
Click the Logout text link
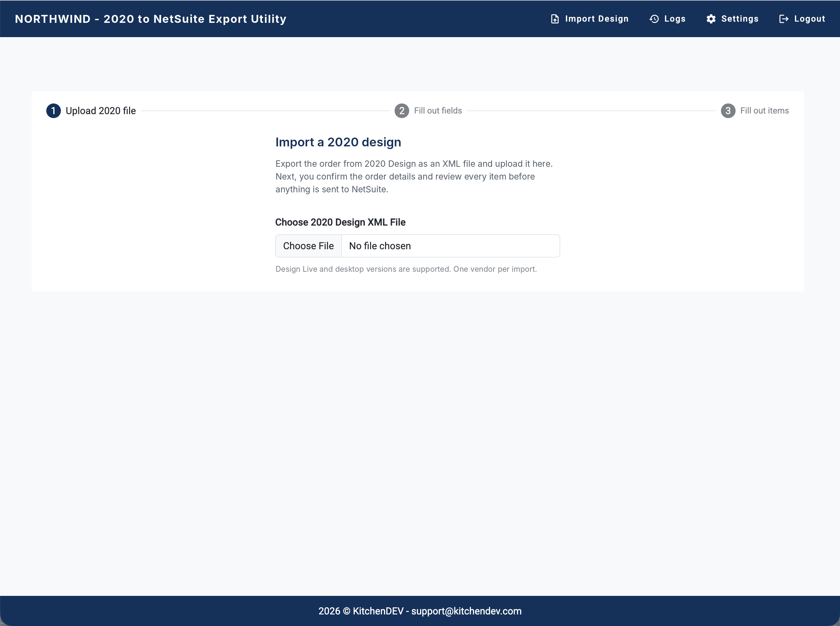pos(809,19)
